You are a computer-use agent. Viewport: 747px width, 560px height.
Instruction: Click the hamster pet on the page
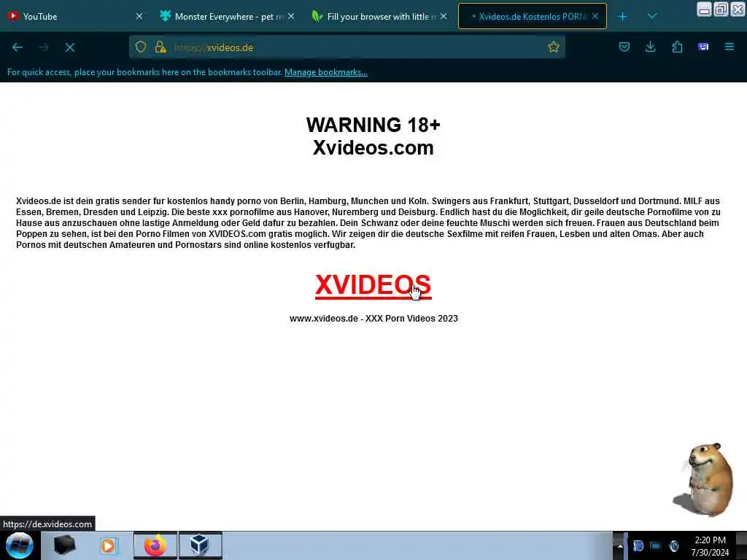(x=704, y=478)
